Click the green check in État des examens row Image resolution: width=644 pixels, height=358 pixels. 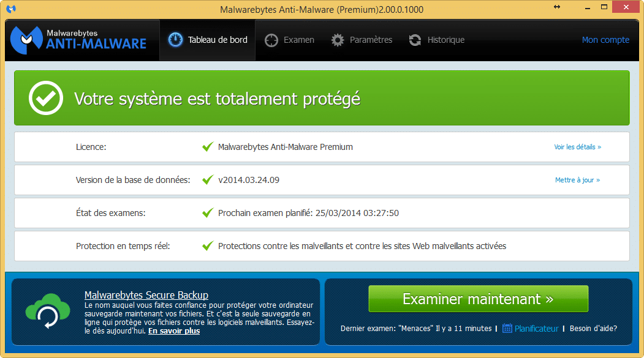pos(208,212)
